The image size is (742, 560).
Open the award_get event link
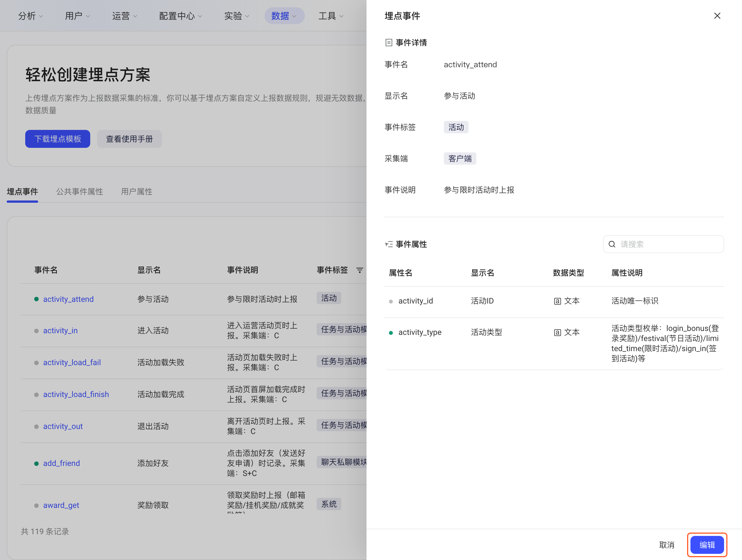(61, 505)
